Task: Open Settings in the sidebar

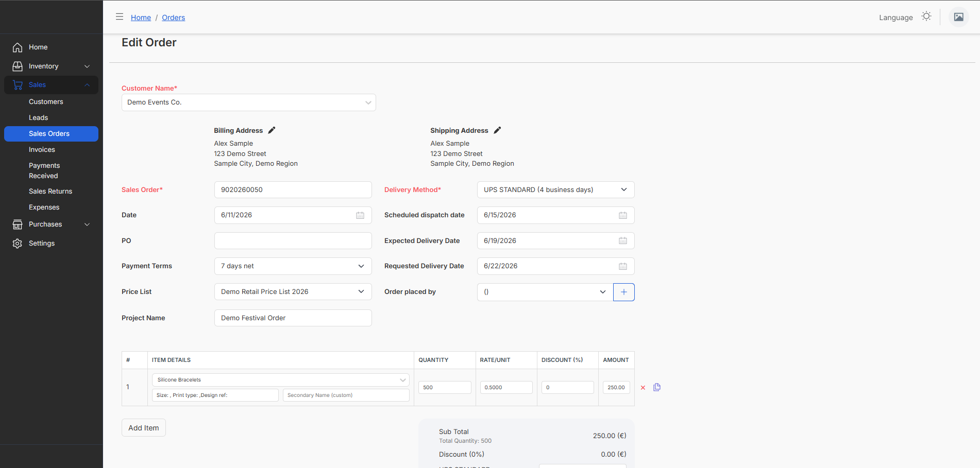Action: (42, 244)
